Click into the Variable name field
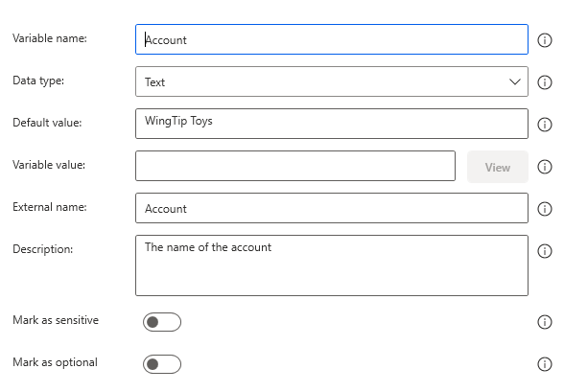Image resolution: width=564 pixels, height=392 pixels. click(332, 39)
